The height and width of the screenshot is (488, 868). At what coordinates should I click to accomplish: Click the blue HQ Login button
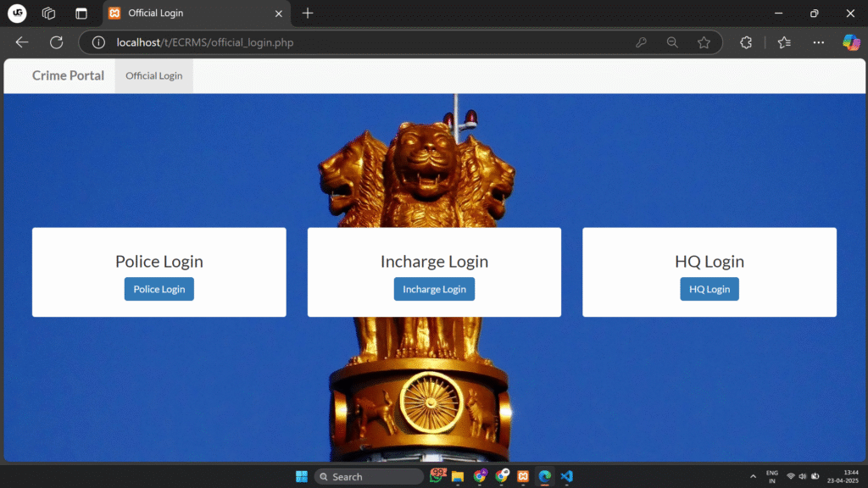709,289
